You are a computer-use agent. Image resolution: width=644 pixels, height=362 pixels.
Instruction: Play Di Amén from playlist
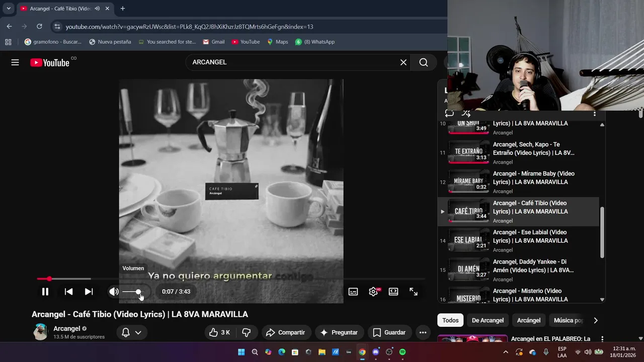(x=518, y=270)
